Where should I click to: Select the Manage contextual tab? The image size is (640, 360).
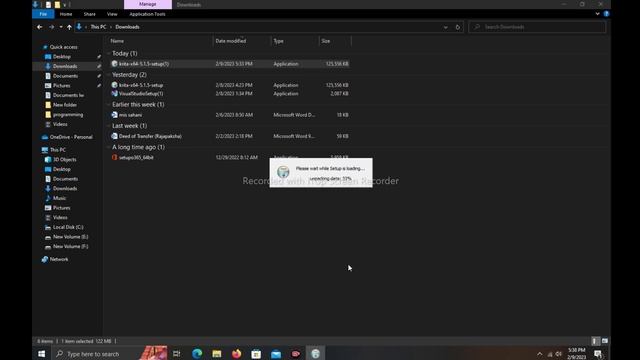148,4
